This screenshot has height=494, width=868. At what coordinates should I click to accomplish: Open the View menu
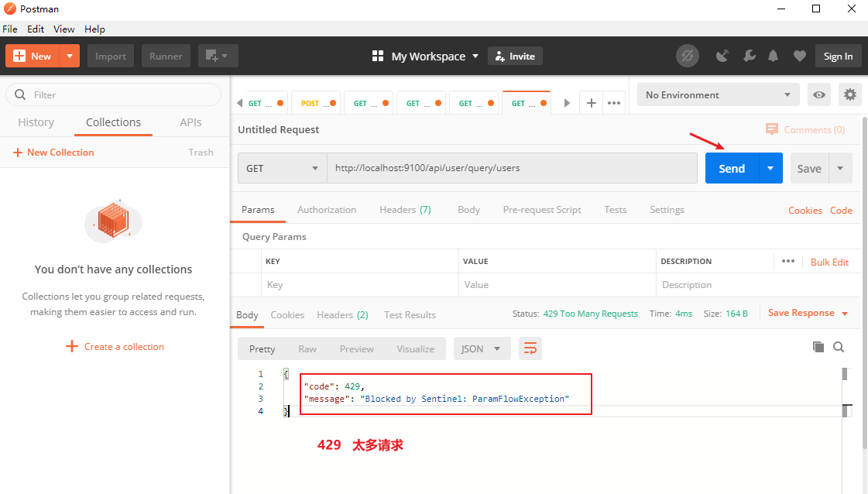pyautogui.click(x=64, y=29)
